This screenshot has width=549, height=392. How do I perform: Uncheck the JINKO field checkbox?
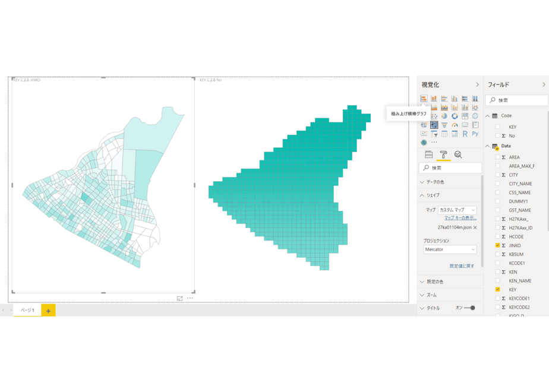coord(497,245)
